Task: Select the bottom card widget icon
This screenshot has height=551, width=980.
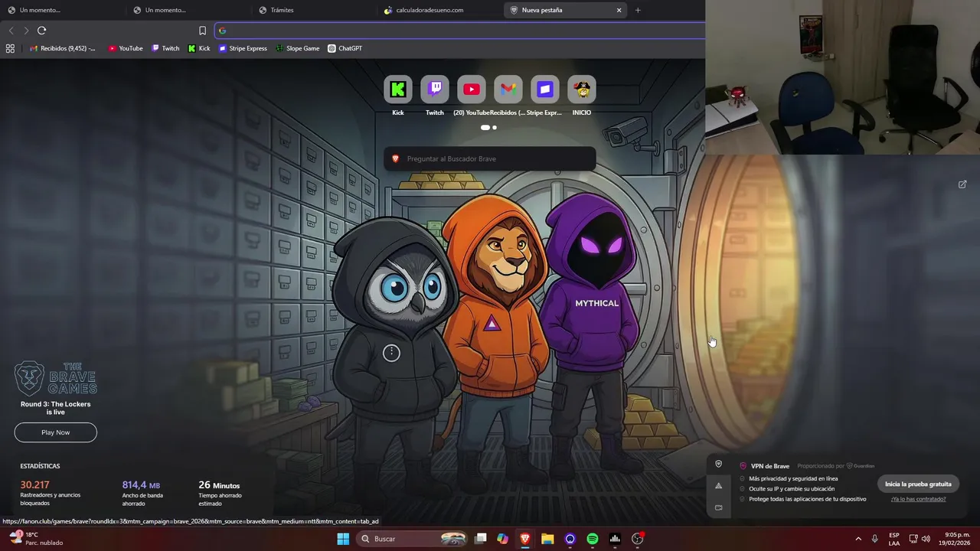Action: tap(718, 507)
